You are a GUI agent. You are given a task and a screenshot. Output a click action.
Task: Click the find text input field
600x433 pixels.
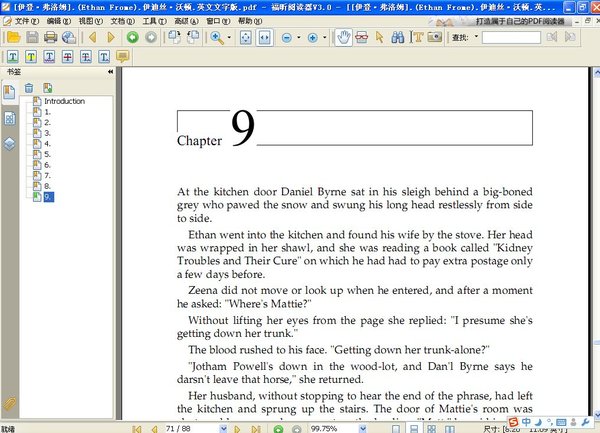coord(511,37)
